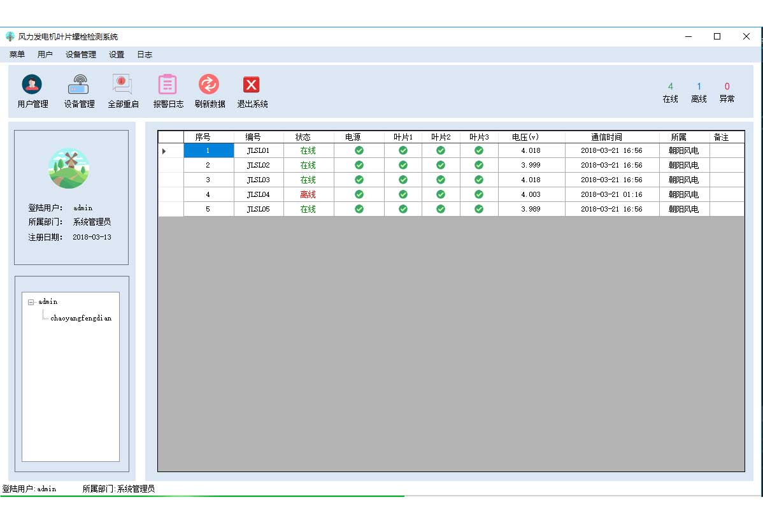Click the 设备管理 device management icon
The height and width of the screenshot is (532, 763).
(79, 85)
